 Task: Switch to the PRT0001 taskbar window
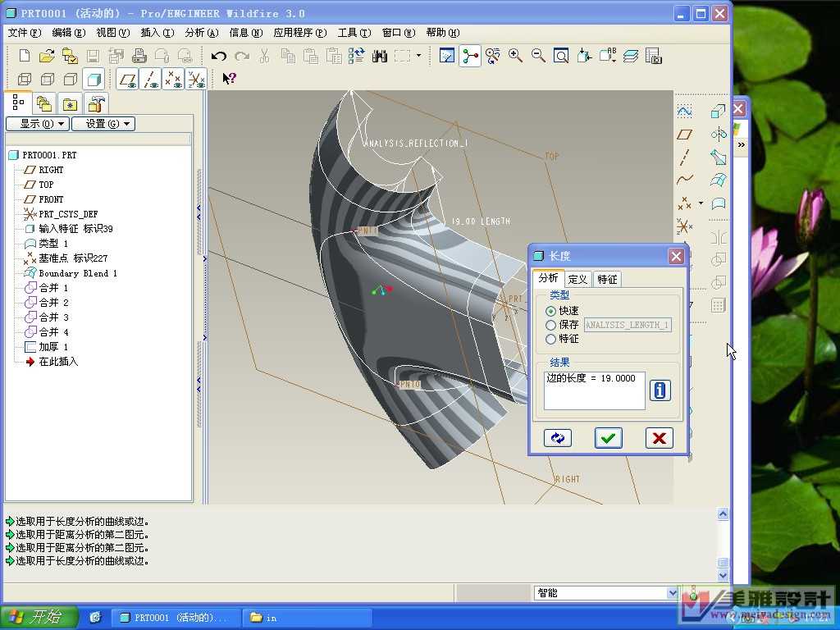pos(175,618)
